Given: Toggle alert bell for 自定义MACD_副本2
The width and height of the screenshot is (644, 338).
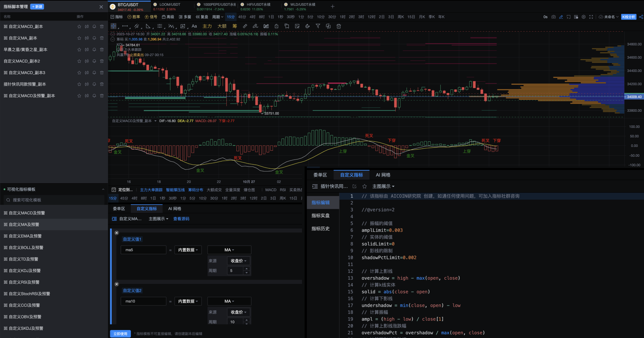Looking at the screenshot, I should [94, 61].
